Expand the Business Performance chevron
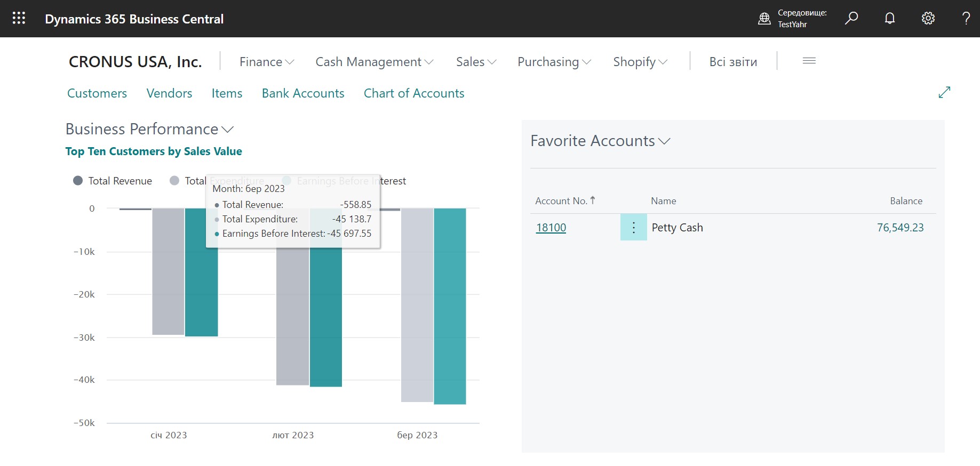The image size is (980, 466). click(228, 130)
